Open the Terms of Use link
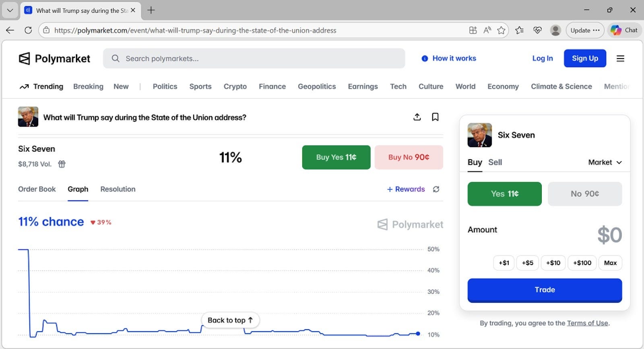Image resolution: width=644 pixels, height=349 pixels. click(x=587, y=323)
